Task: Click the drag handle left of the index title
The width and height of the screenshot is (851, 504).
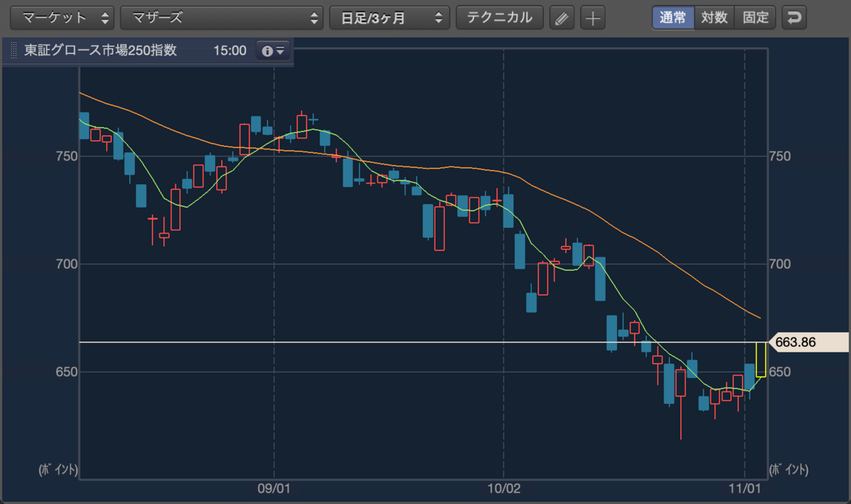Action: click(13, 51)
